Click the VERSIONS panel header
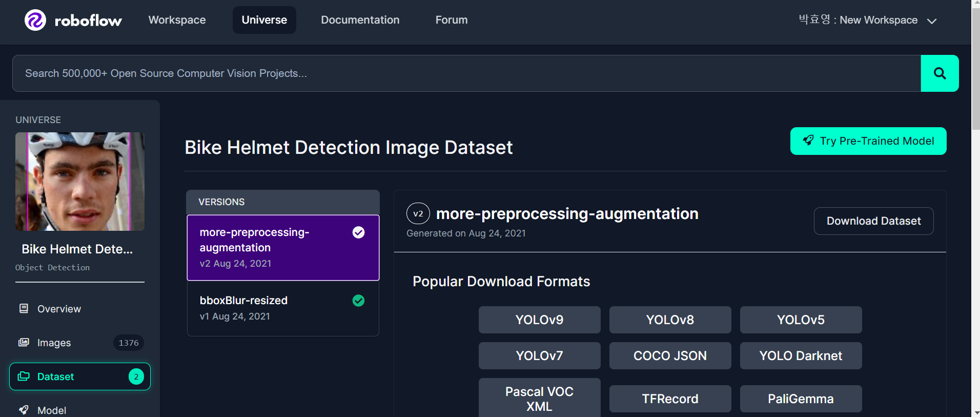The height and width of the screenshot is (417, 980). [283, 202]
